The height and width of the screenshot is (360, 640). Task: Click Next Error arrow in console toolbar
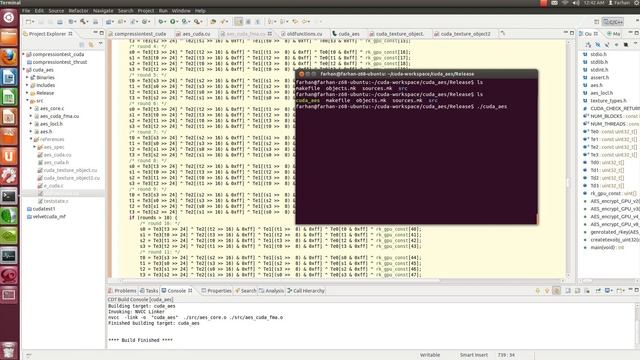pyautogui.click(x=538, y=291)
